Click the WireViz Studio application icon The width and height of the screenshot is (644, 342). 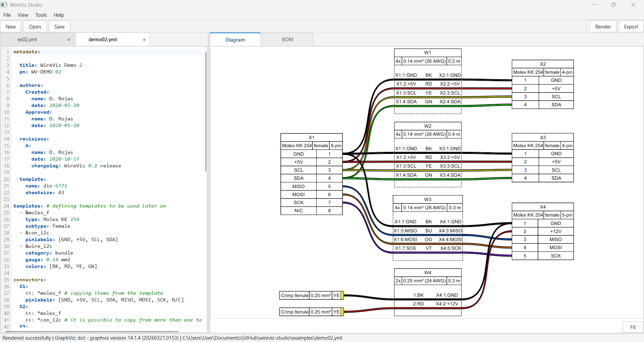[x=4, y=5]
